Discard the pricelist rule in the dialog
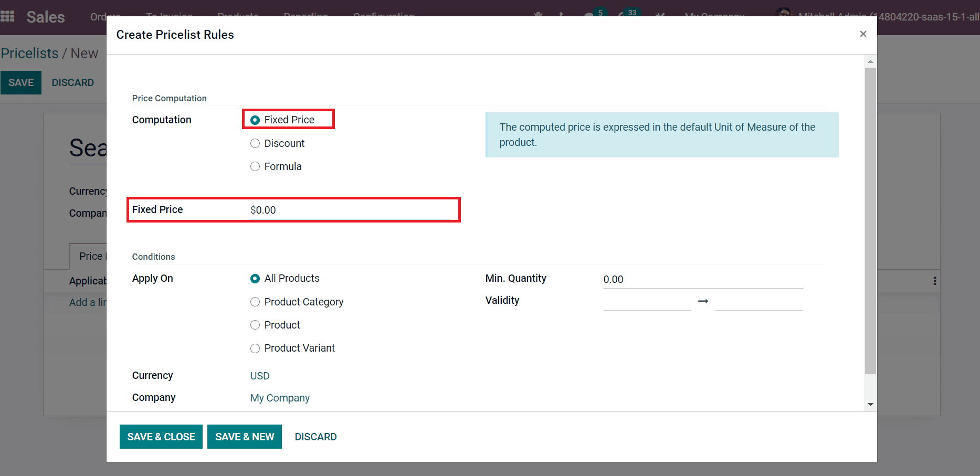 (315, 437)
